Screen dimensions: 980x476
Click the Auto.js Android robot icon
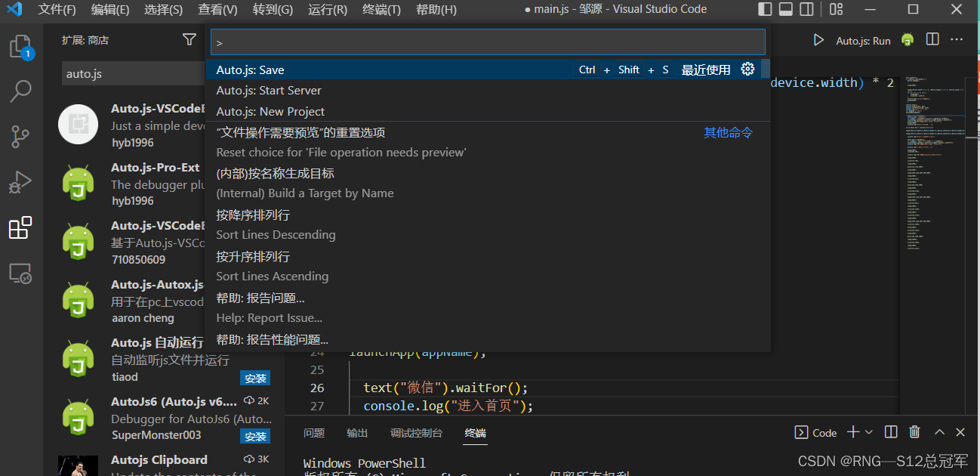pos(908,39)
